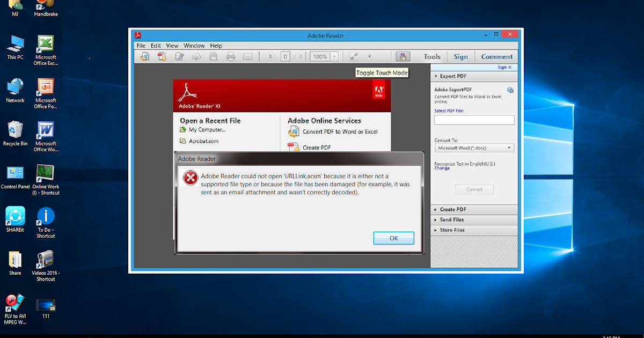
Task: Select the Email attachment icon
Action: click(247, 56)
